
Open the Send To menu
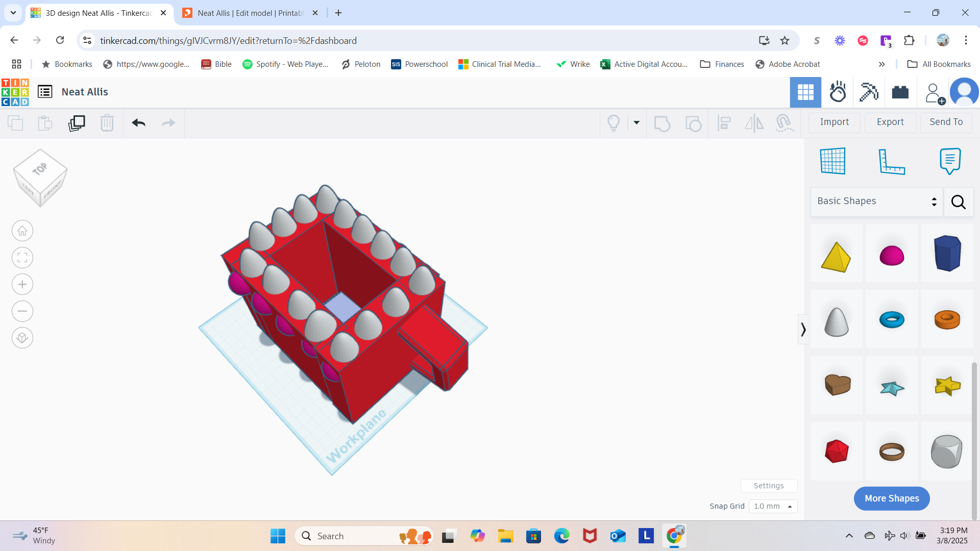point(946,122)
